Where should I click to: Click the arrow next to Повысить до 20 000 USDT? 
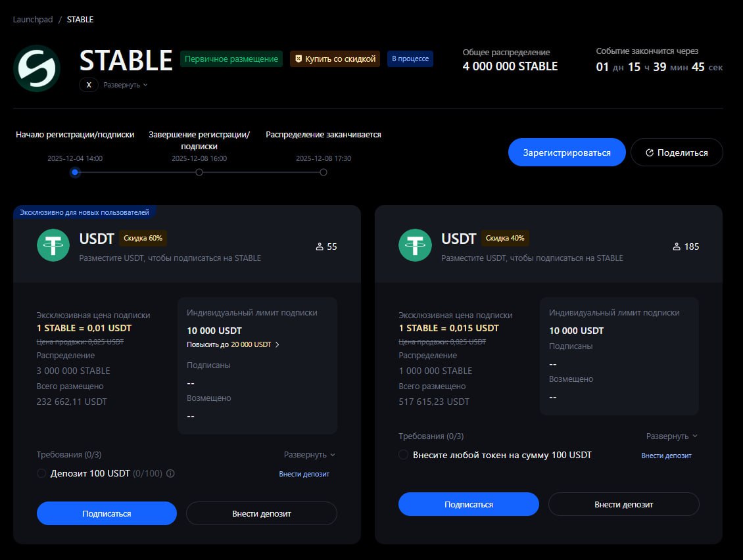click(277, 344)
